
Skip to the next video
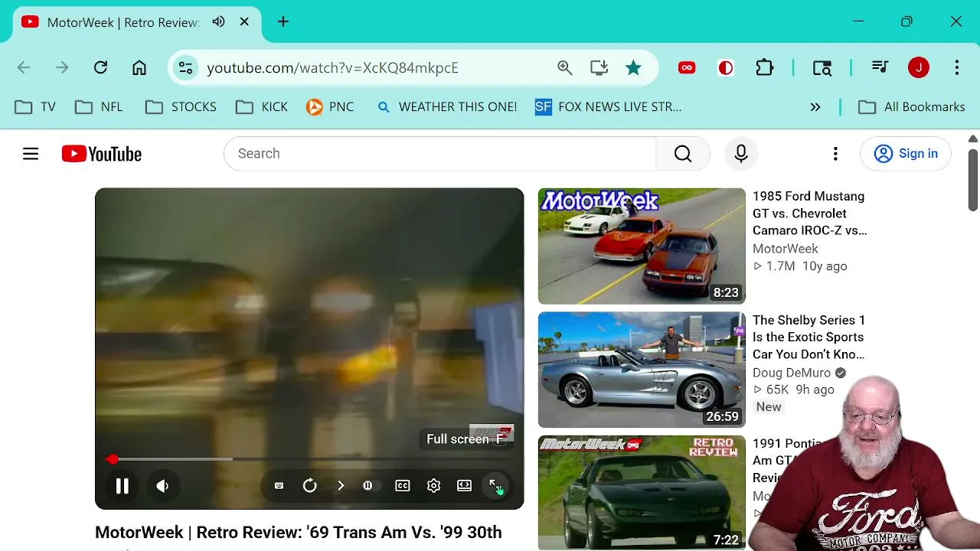341,486
